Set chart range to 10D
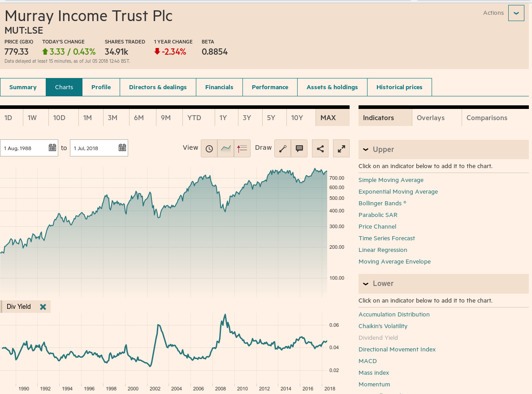Image resolution: width=532 pixels, height=394 pixels. [x=59, y=118]
